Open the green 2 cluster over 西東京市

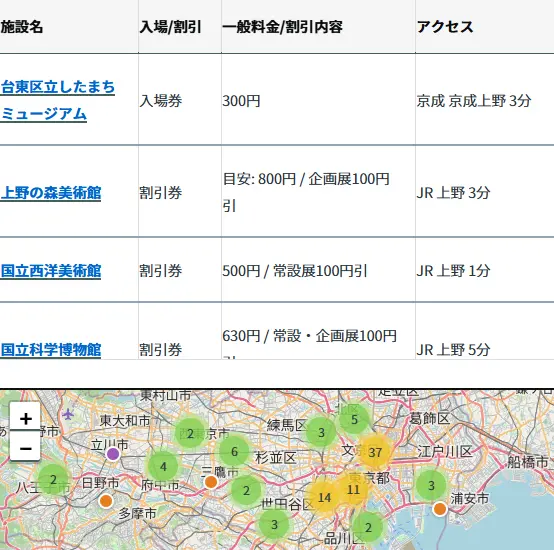click(190, 433)
